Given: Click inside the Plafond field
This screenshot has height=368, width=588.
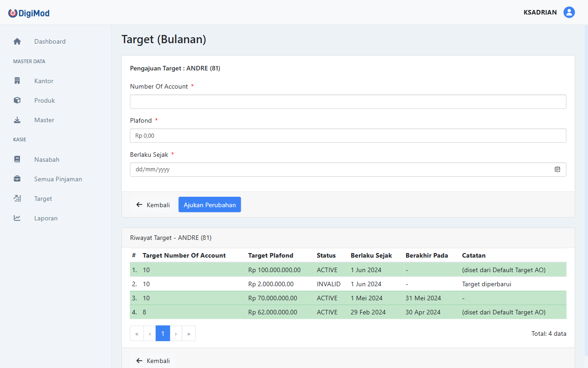Looking at the screenshot, I should [x=348, y=135].
